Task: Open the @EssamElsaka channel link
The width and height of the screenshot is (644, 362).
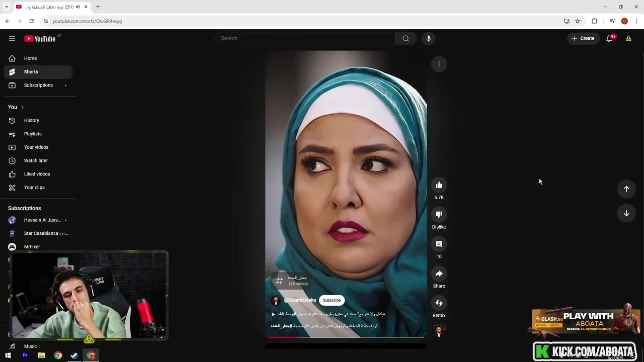Action: (x=300, y=300)
